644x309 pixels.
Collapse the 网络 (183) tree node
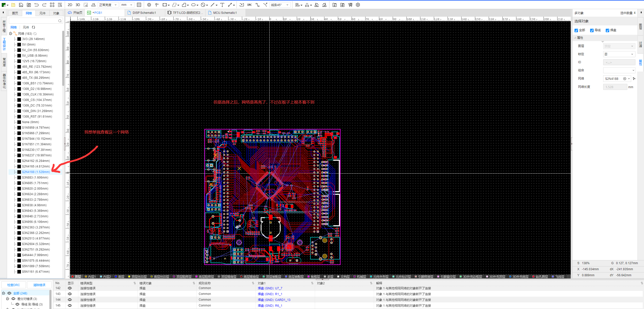click(10, 33)
